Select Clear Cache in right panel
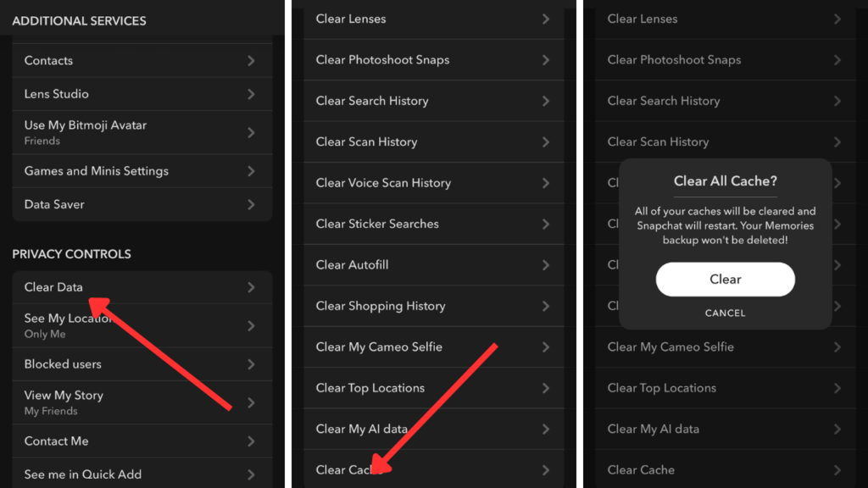This screenshot has height=488, width=868. click(726, 469)
